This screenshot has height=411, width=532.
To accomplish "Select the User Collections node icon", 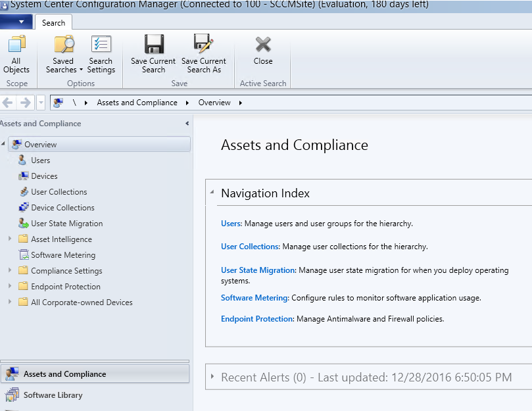I will click(24, 192).
